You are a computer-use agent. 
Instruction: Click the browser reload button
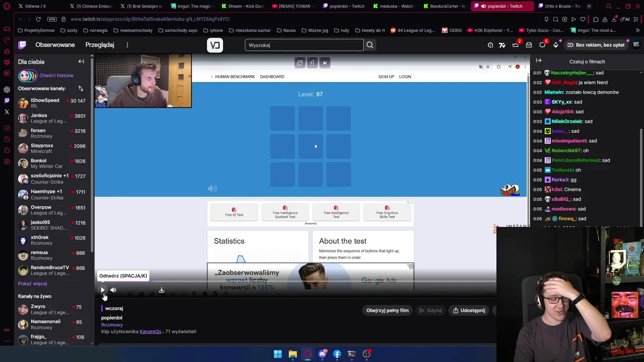click(38, 19)
